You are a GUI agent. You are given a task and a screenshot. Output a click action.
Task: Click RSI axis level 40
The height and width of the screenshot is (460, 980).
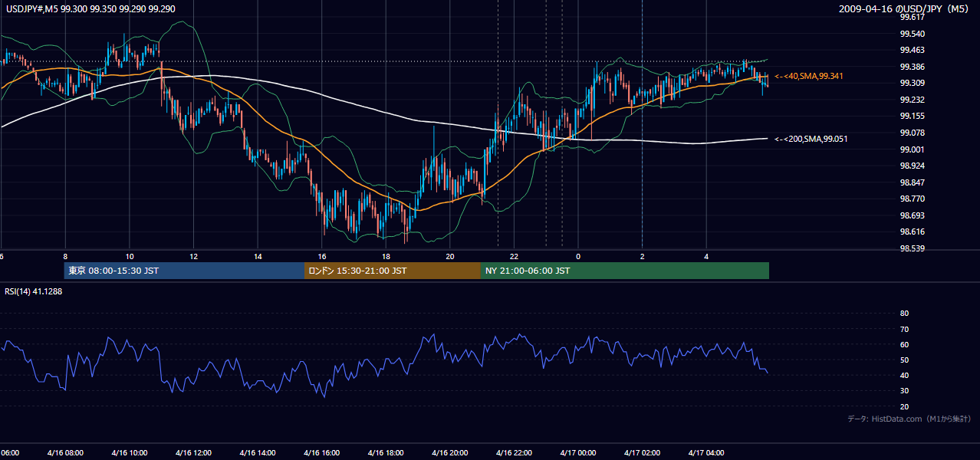pyautogui.click(x=904, y=376)
